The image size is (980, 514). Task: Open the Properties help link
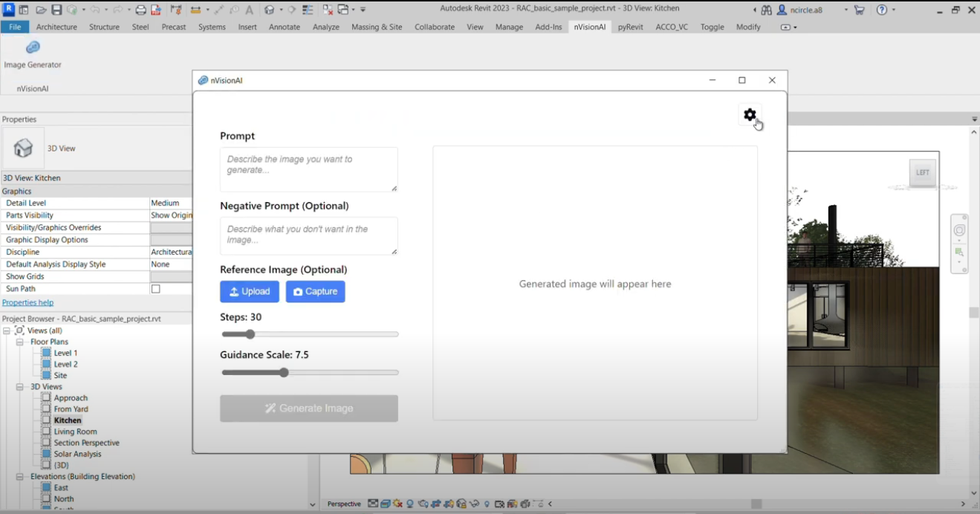pos(27,303)
